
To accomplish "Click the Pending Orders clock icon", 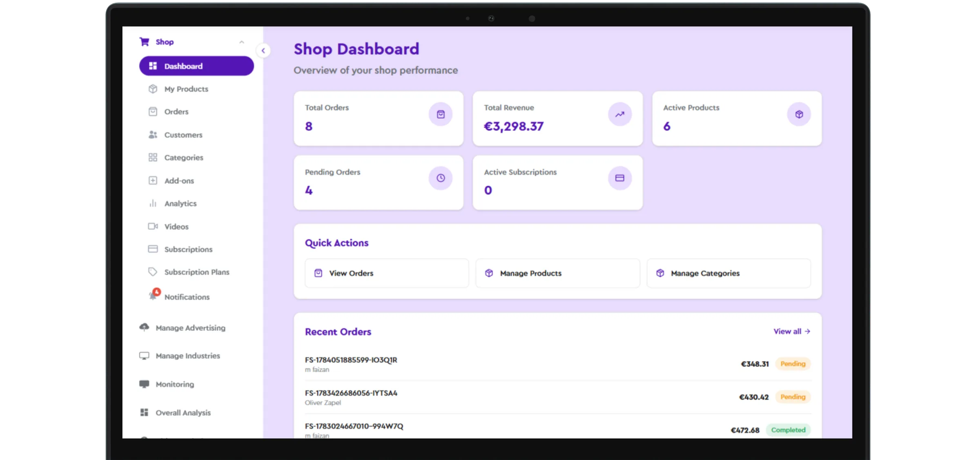I will (x=441, y=178).
